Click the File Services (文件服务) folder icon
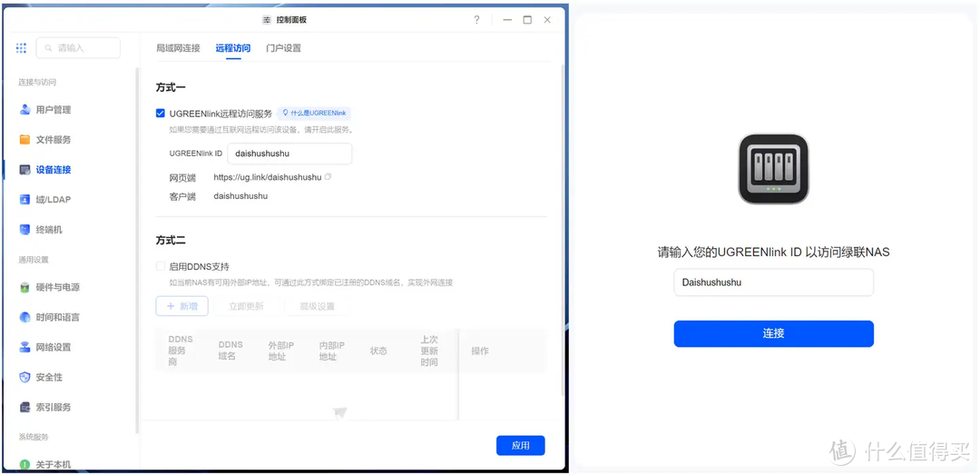The height and width of the screenshot is (475, 980). coord(25,140)
